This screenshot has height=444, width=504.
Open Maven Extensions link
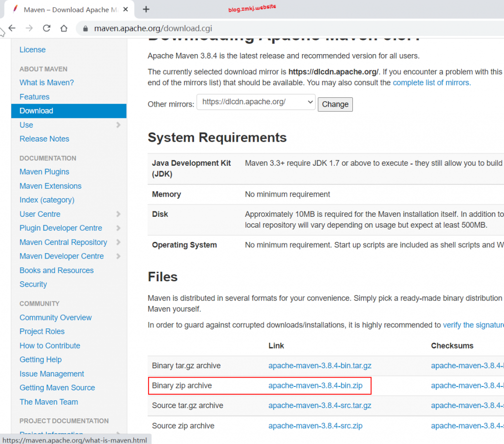pos(51,186)
